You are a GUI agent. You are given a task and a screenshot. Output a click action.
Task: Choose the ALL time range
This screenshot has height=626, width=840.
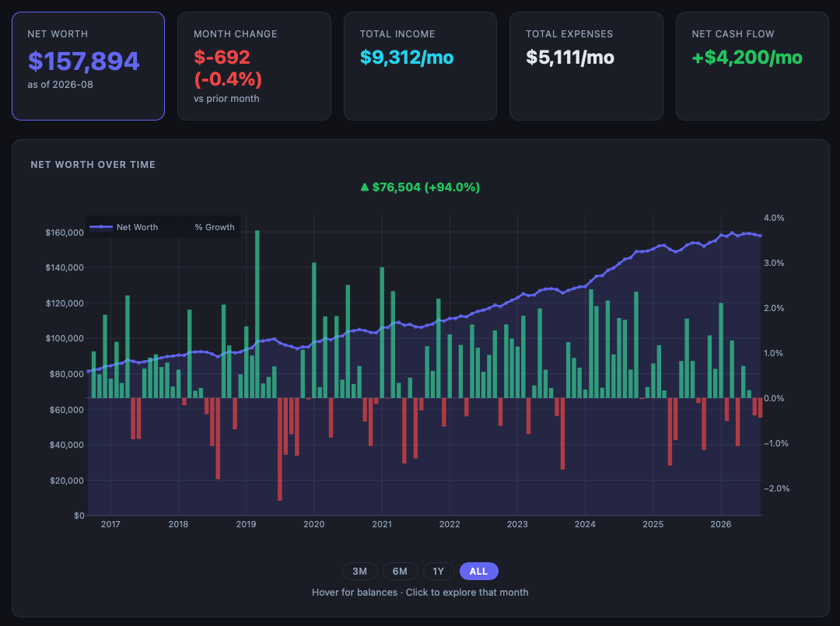[479, 572]
